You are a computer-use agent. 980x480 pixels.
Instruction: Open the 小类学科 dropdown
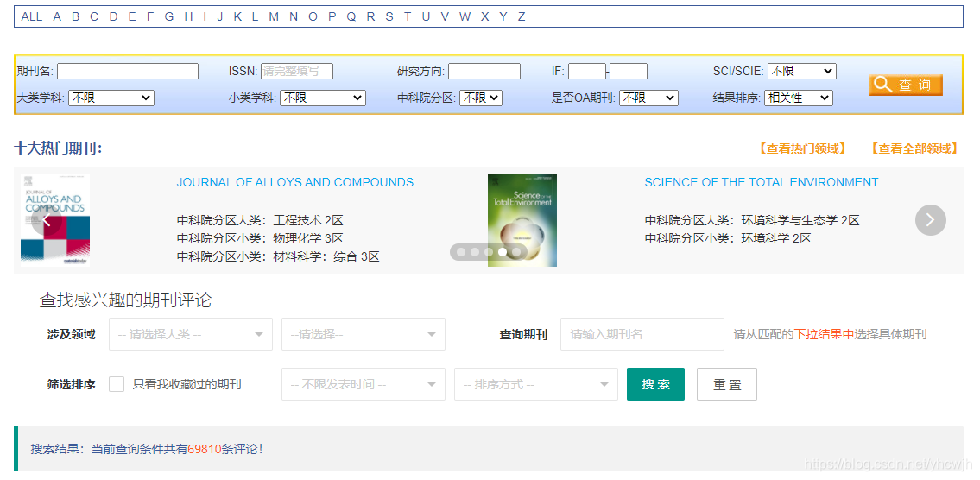[x=323, y=98]
